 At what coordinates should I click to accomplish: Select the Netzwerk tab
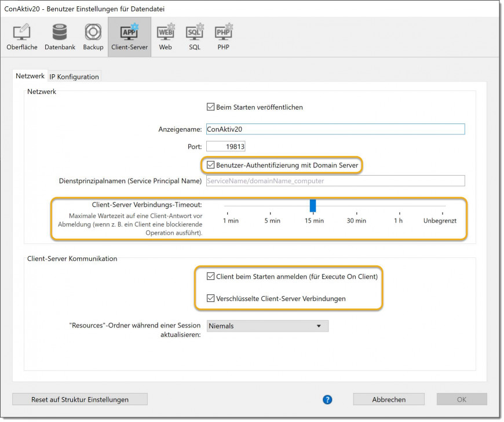[30, 76]
